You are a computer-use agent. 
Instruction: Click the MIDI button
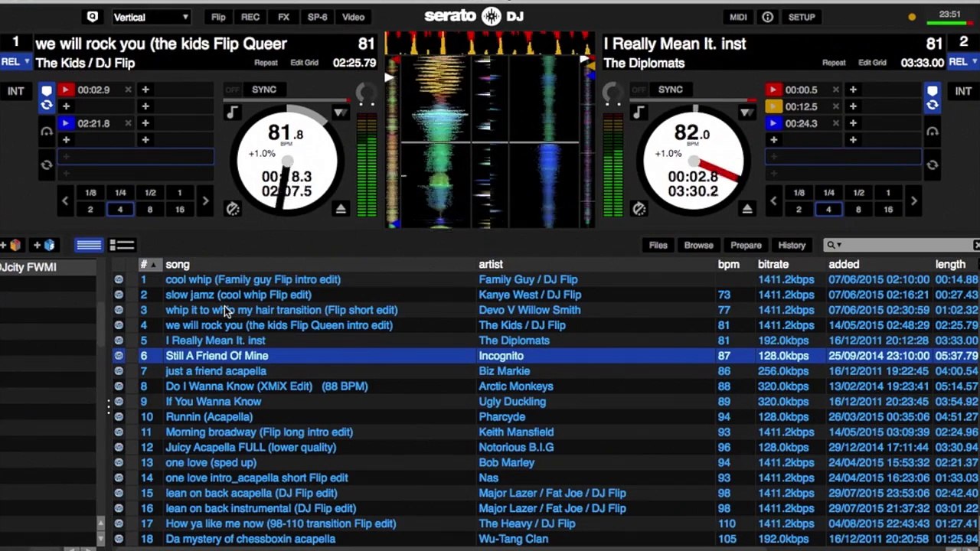[738, 17]
